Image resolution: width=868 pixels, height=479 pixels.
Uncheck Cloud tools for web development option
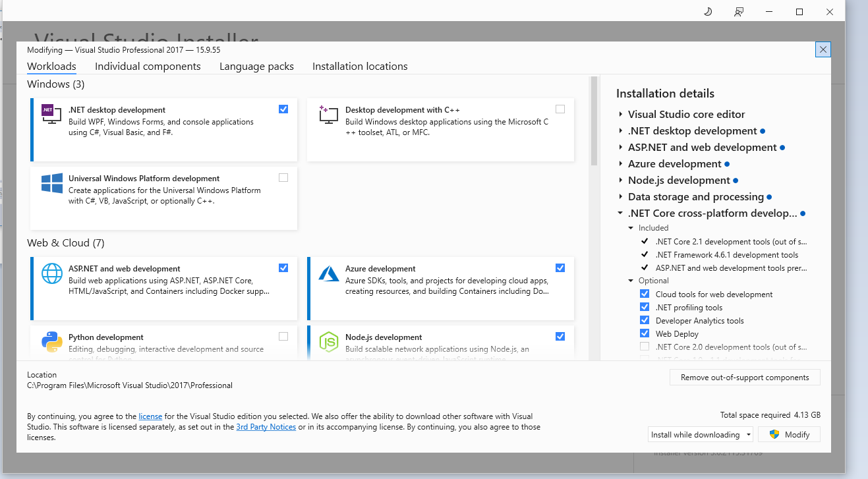click(645, 294)
